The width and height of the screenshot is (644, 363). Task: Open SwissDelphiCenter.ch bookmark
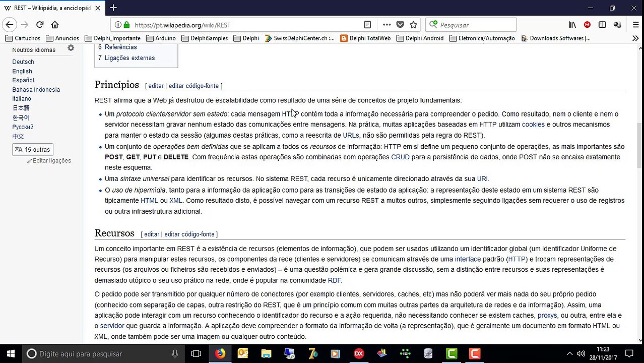(299, 38)
